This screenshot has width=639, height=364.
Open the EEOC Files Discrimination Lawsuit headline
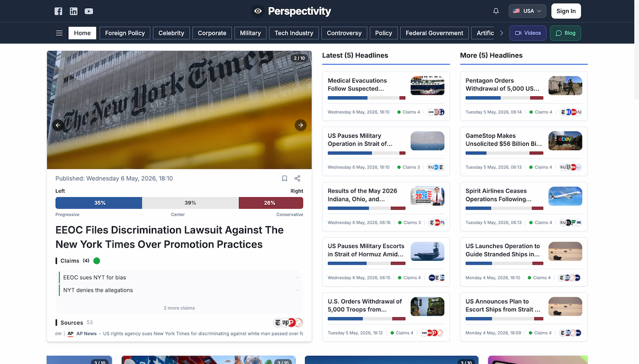pos(169,237)
